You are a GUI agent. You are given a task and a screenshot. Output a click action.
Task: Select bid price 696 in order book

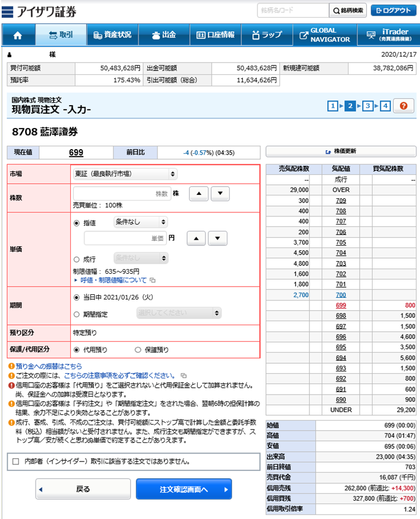point(341,337)
